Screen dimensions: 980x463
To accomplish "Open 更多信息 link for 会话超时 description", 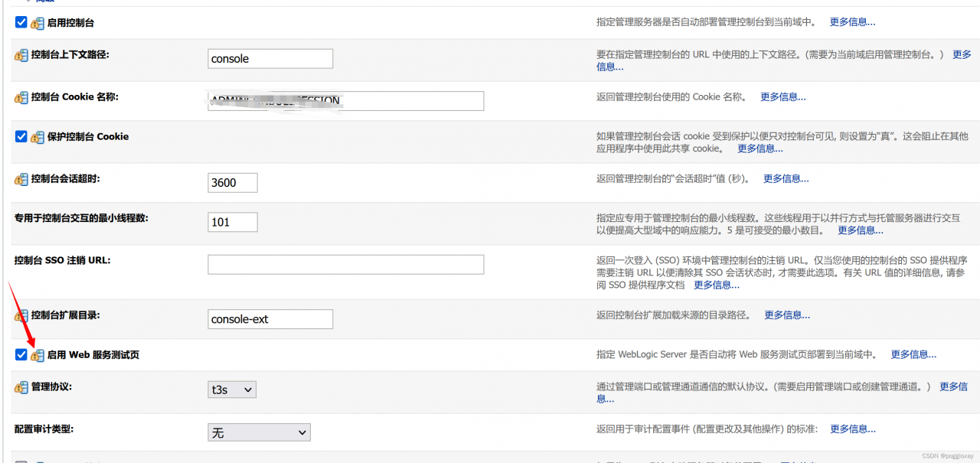I will pyautogui.click(x=786, y=178).
